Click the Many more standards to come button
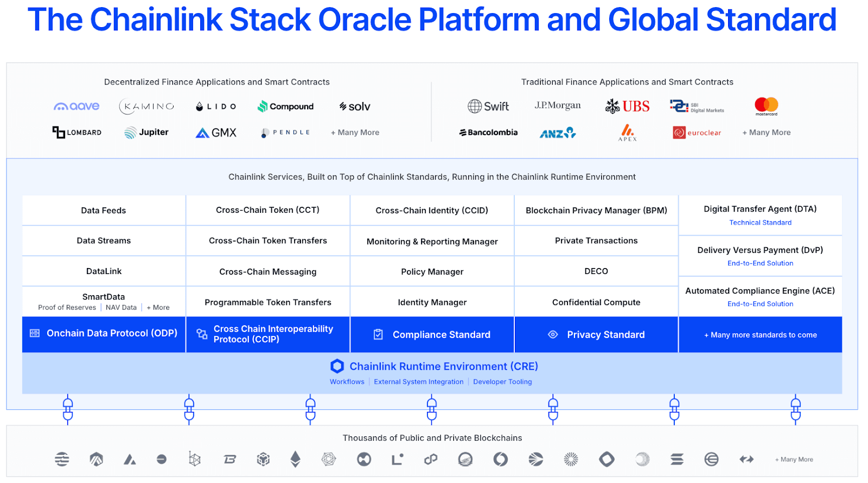 click(x=760, y=335)
